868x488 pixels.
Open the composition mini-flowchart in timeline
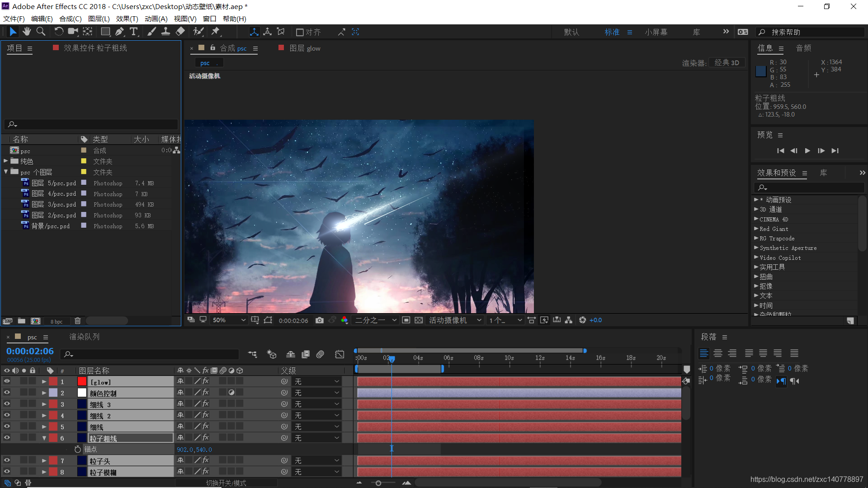pyautogui.click(x=252, y=354)
